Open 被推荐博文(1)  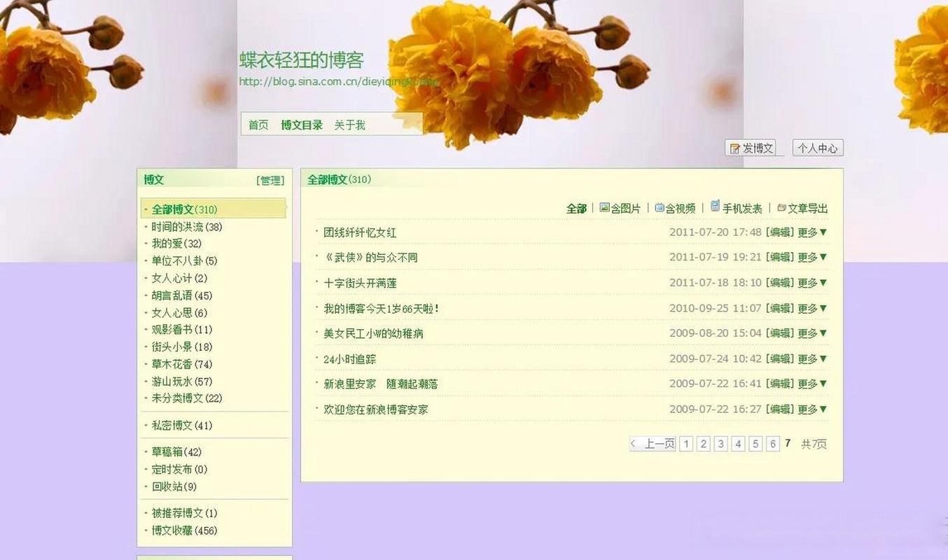pos(184,513)
